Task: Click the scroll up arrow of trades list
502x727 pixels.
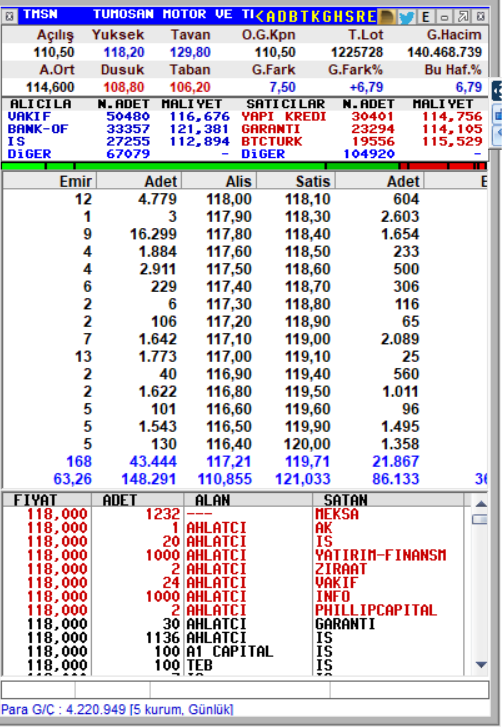Action: [481, 504]
